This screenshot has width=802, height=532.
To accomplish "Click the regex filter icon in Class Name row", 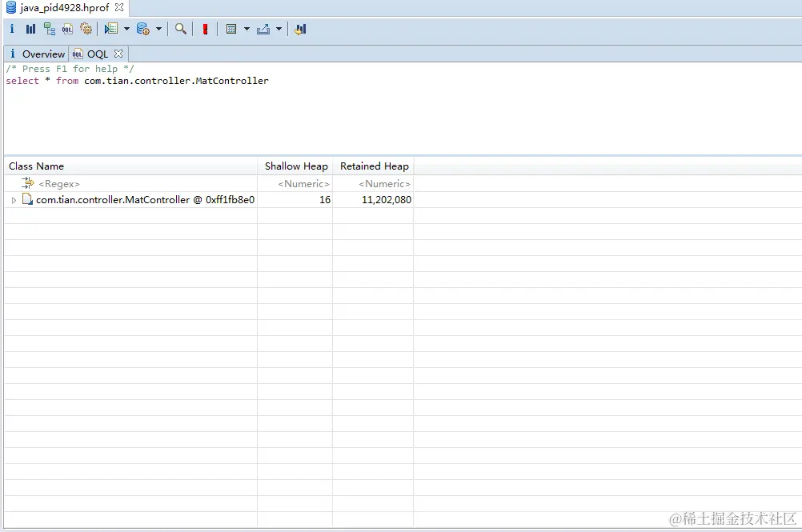I will [x=28, y=182].
